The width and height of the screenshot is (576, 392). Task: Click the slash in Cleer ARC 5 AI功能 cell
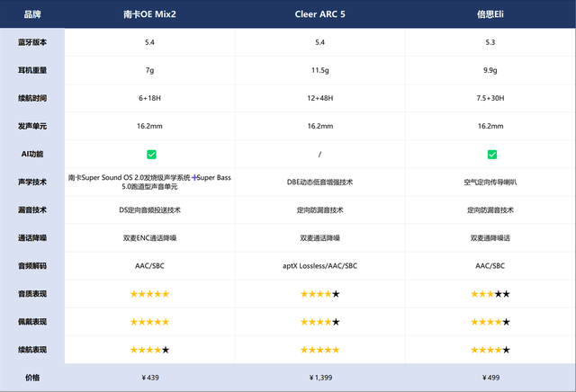[320, 155]
